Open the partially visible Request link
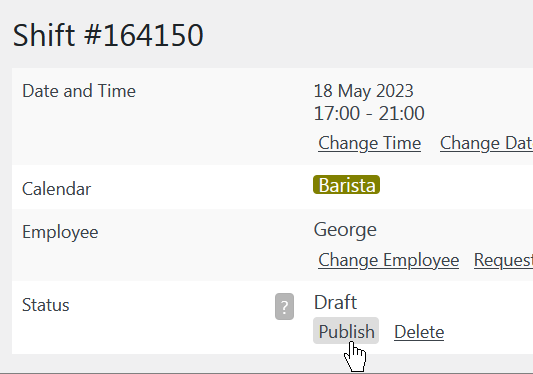 [503, 260]
